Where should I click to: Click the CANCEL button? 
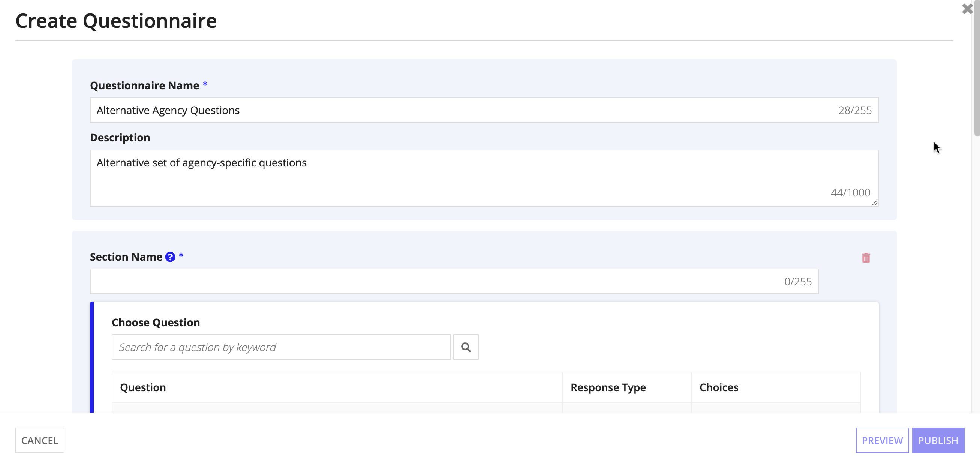point(40,440)
